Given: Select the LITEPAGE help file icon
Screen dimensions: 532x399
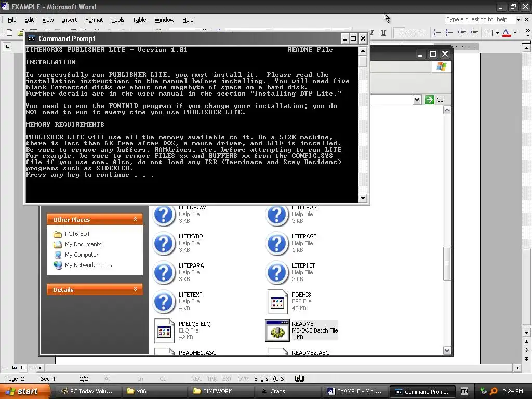Looking at the screenshot, I should (277, 243).
